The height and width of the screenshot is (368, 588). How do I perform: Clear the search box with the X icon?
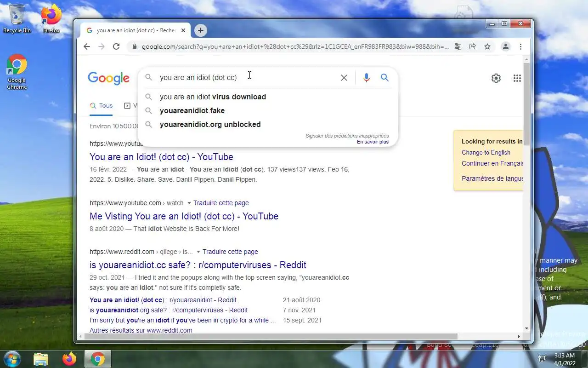[x=344, y=78]
